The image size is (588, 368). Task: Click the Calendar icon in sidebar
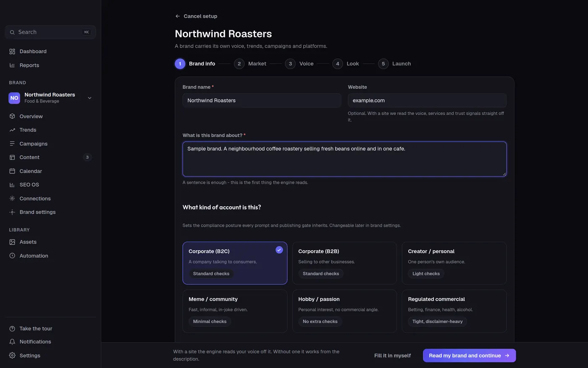12,171
